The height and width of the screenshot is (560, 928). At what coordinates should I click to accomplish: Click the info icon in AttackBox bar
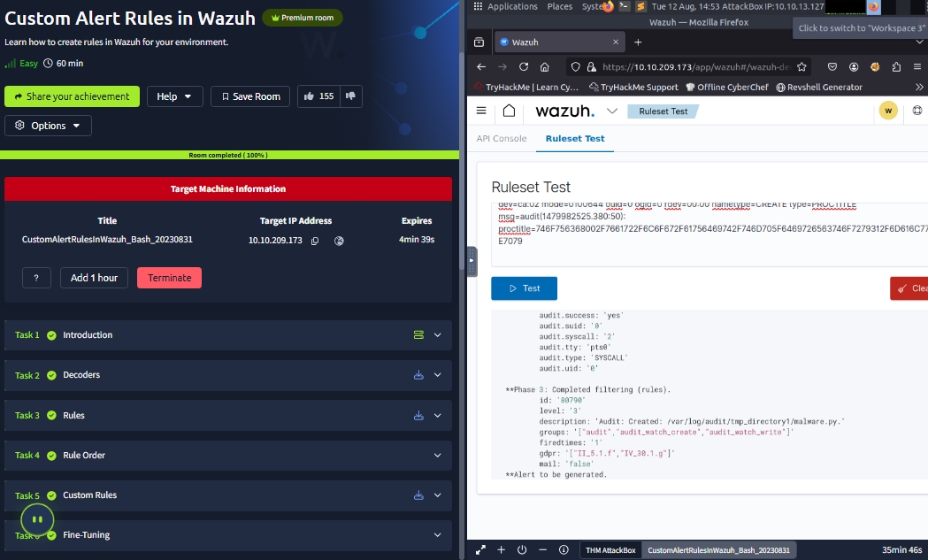click(564, 550)
